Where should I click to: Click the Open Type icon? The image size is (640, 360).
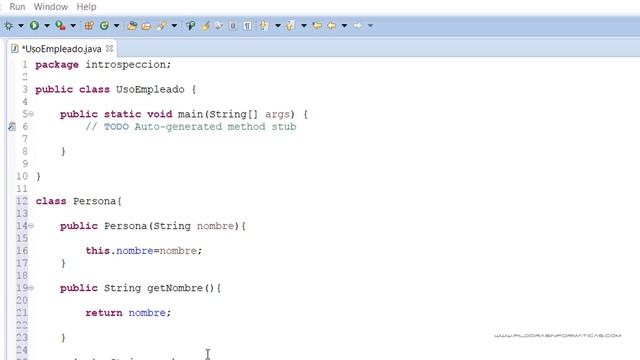(x=132, y=26)
